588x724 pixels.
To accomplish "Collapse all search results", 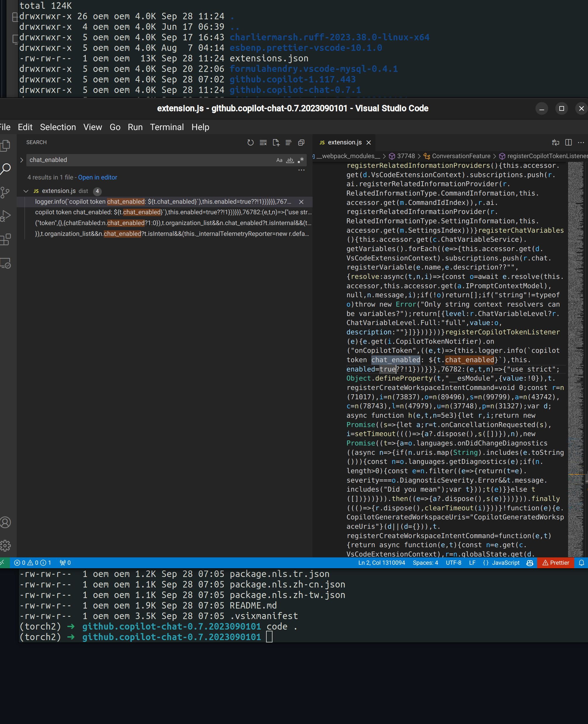I will pos(301,143).
